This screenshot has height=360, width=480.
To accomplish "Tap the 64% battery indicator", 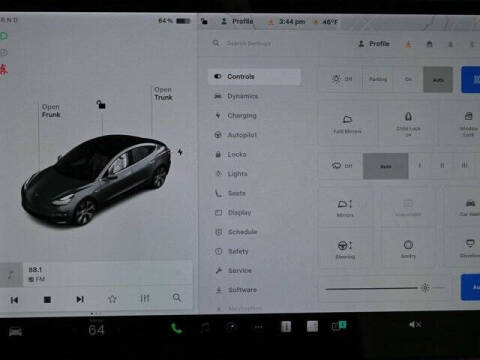I will (x=174, y=21).
